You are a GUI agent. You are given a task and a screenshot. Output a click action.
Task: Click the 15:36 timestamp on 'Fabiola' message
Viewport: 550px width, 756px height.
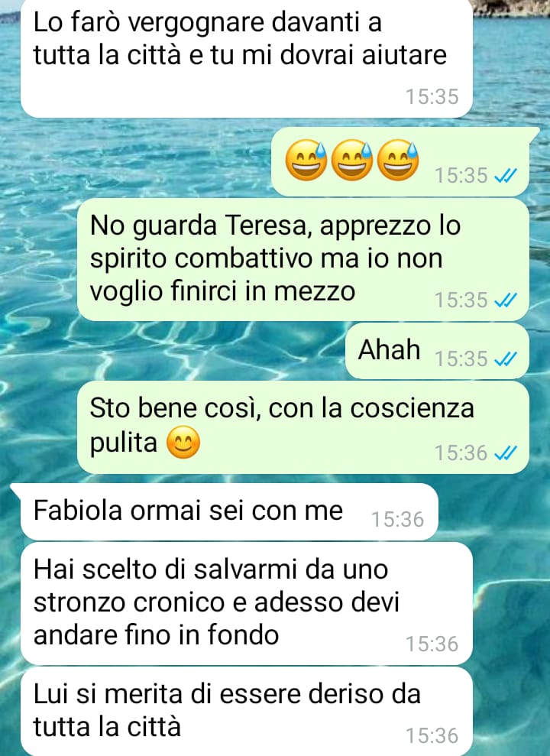click(x=397, y=520)
